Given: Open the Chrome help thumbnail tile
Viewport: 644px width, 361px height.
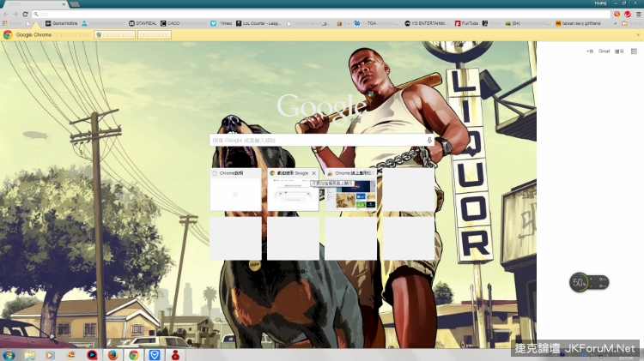Looking at the screenshot, I should tap(235, 190).
